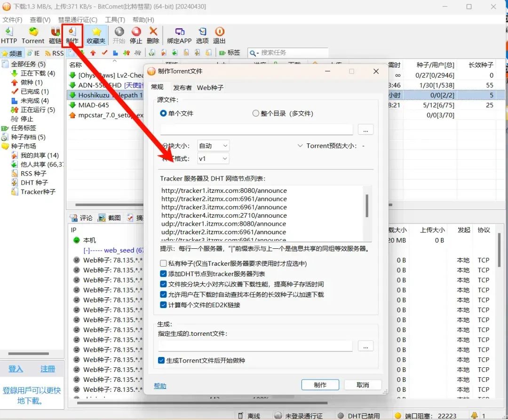Enable the 私有种子 private torrent checkbox

163,263
